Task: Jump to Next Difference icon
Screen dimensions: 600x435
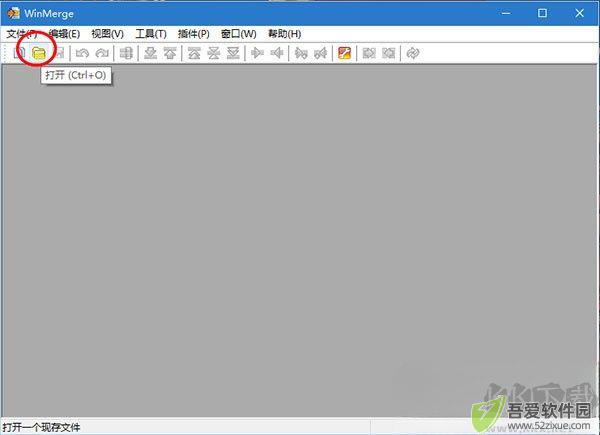Action: click(x=150, y=53)
